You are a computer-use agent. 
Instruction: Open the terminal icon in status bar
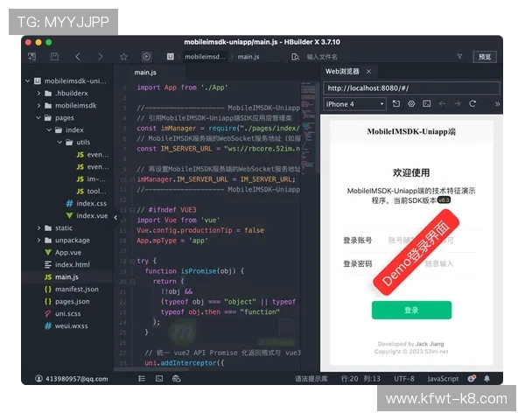point(159,379)
